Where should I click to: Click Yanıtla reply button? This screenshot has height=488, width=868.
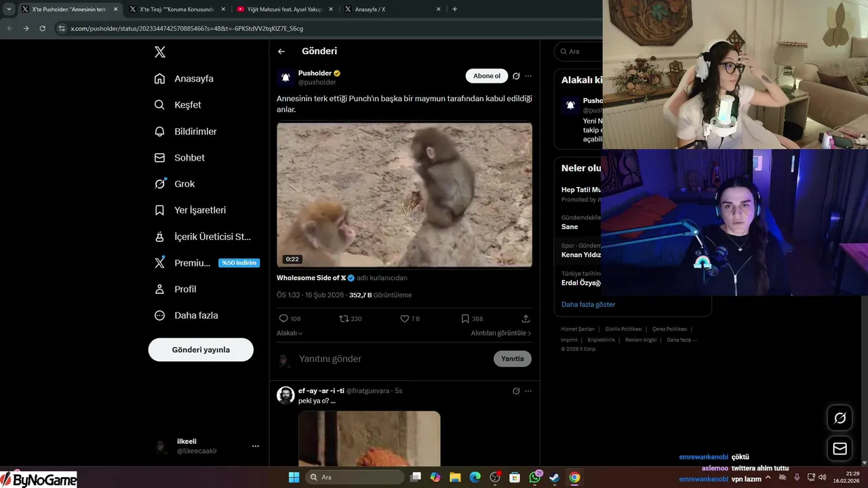pos(513,359)
